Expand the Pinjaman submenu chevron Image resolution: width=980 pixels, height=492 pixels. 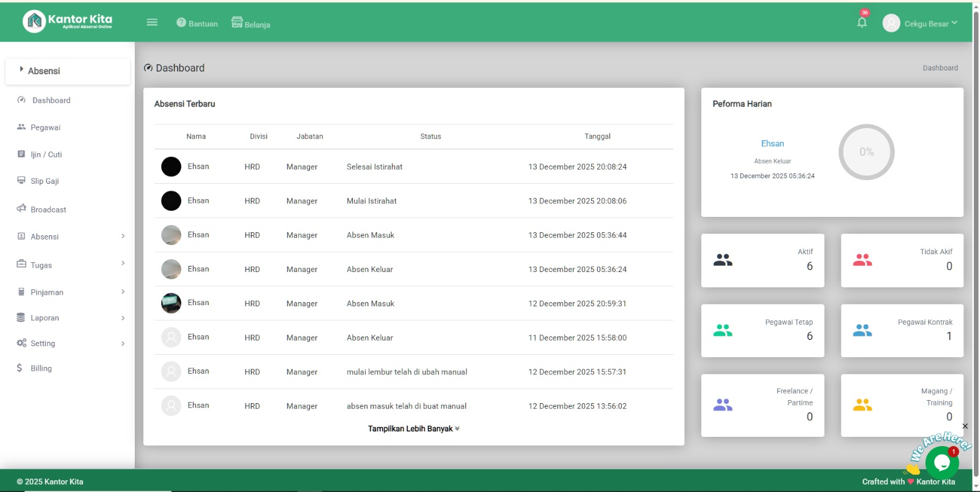123,292
